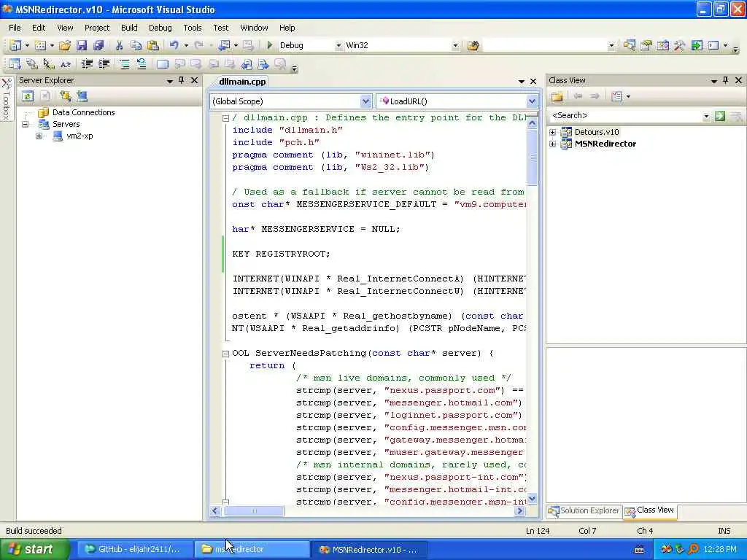The height and width of the screenshot is (560, 747).
Task: Open Class View Settings icon
Action: pos(617,96)
